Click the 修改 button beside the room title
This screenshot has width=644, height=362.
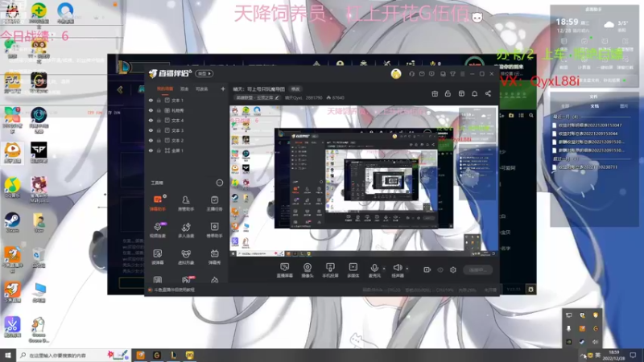[295, 89]
